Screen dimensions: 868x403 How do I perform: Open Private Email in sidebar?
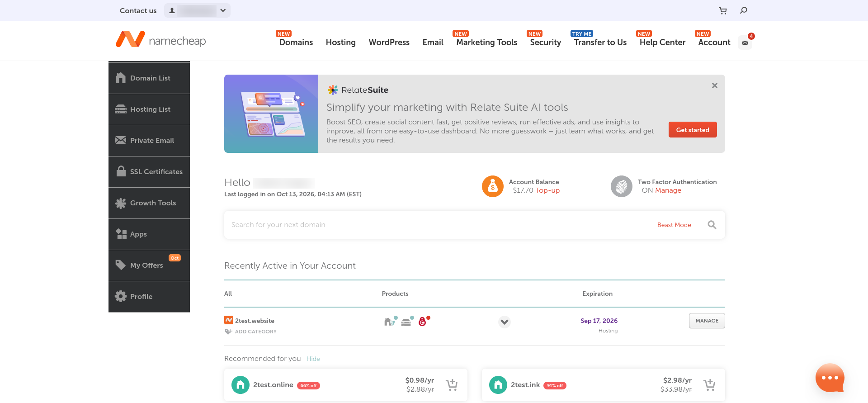149,141
